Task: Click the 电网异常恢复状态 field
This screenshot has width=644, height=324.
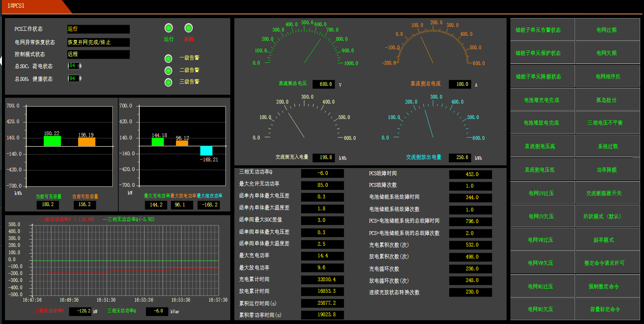Action: click(98, 42)
